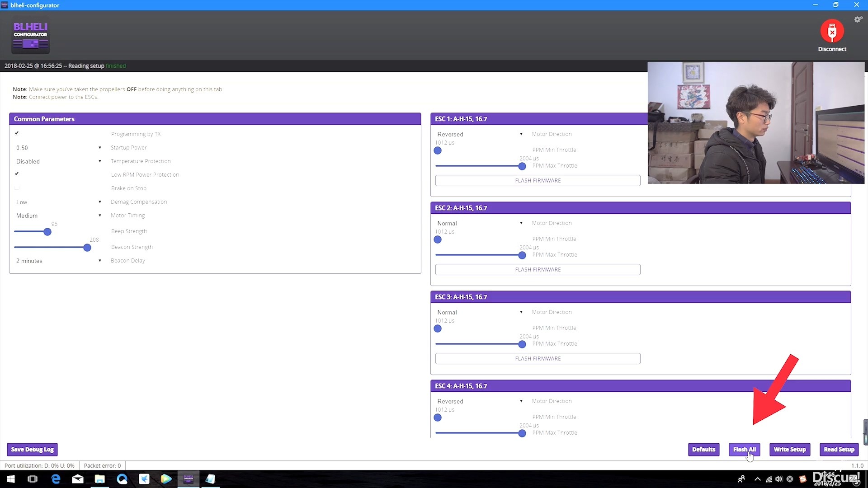Enable the Brake on Stop checkbox

(17, 188)
